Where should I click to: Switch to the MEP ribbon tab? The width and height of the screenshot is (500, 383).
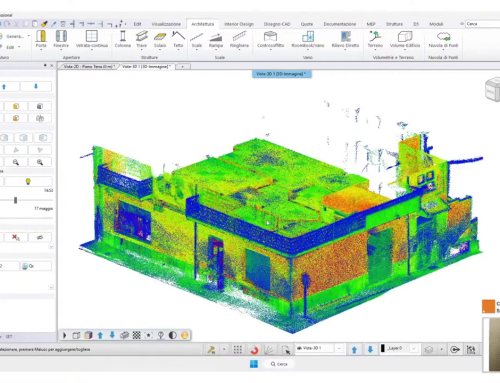click(371, 24)
